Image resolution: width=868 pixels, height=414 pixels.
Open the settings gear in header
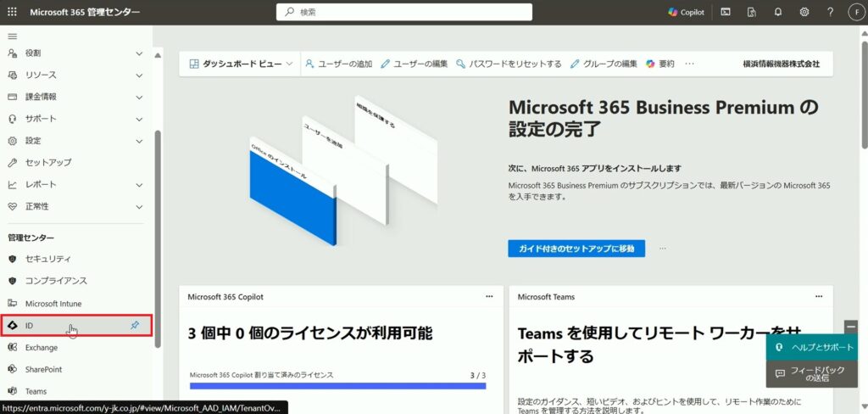click(804, 12)
